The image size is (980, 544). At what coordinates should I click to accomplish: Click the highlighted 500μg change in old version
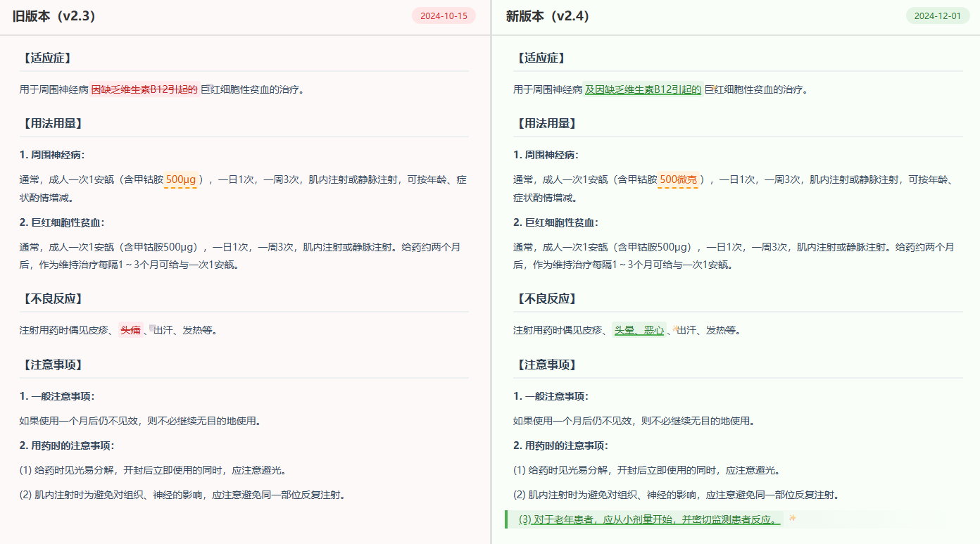[x=181, y=179]
